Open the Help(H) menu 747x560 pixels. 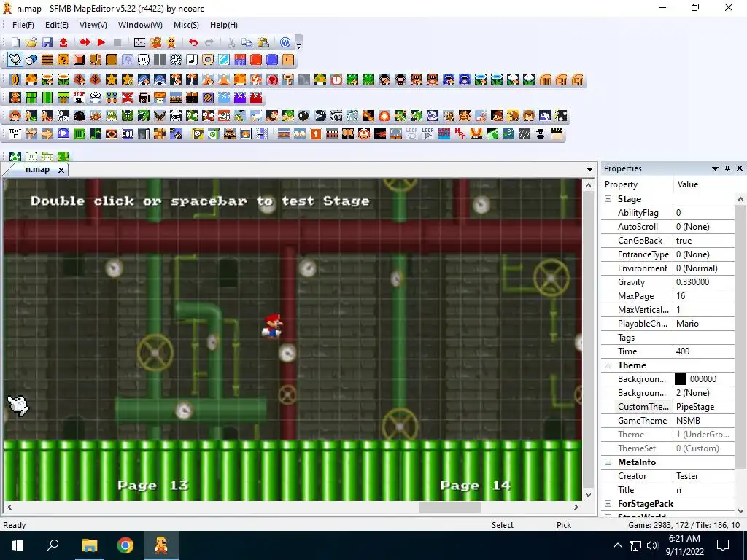point(224,25)
